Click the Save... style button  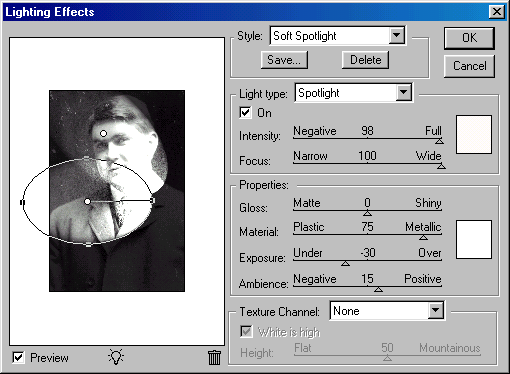click(284, 60)
